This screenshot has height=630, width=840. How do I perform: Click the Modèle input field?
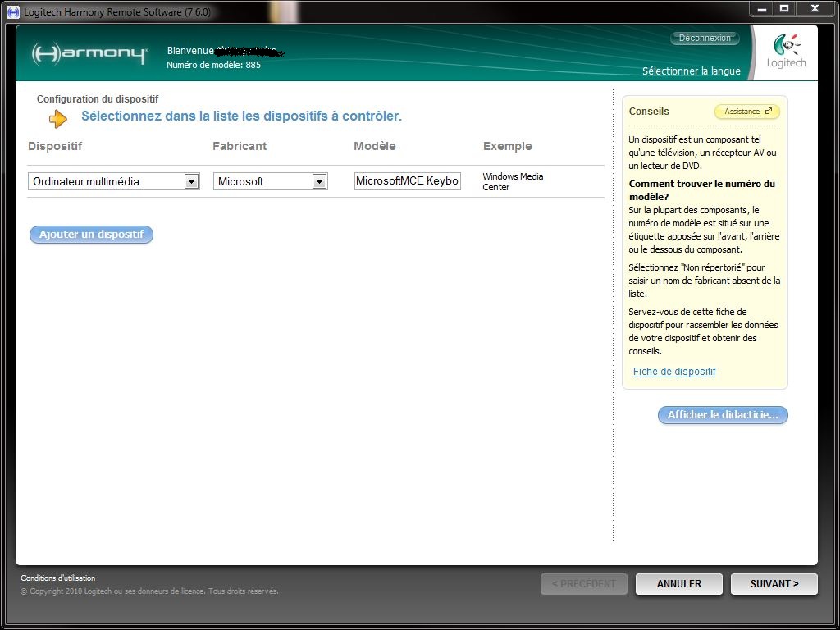(407, 181)
